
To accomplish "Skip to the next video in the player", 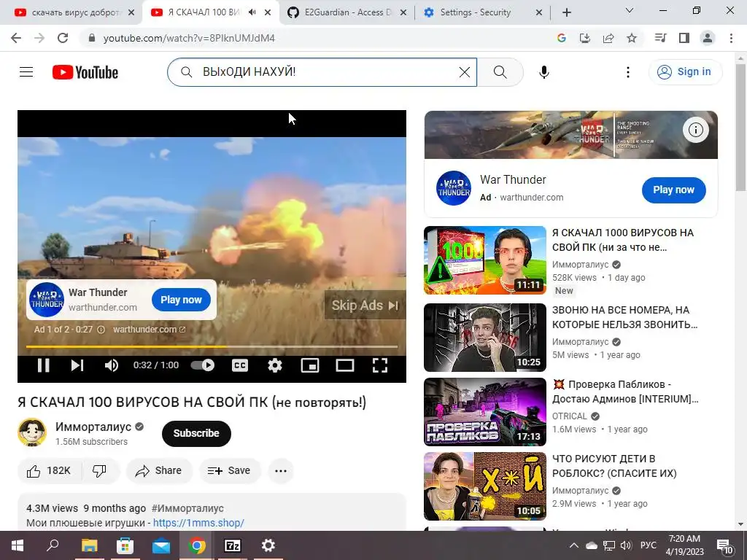I will (x=77, y=365).
